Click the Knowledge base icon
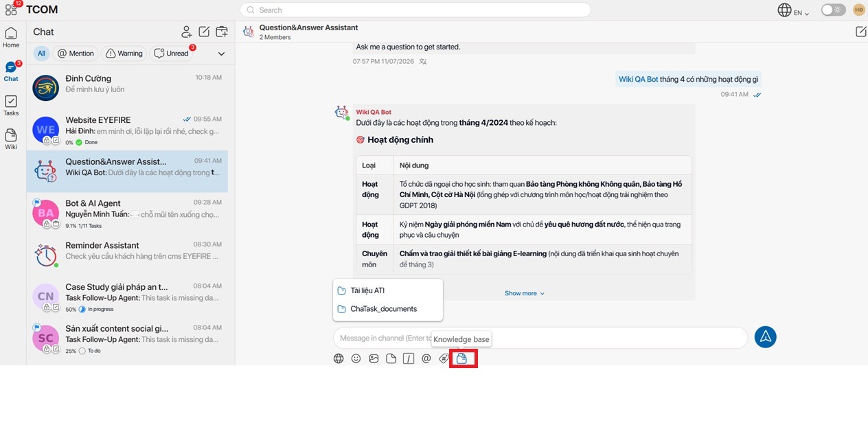 pyautogui.click(x=462, y=358)
